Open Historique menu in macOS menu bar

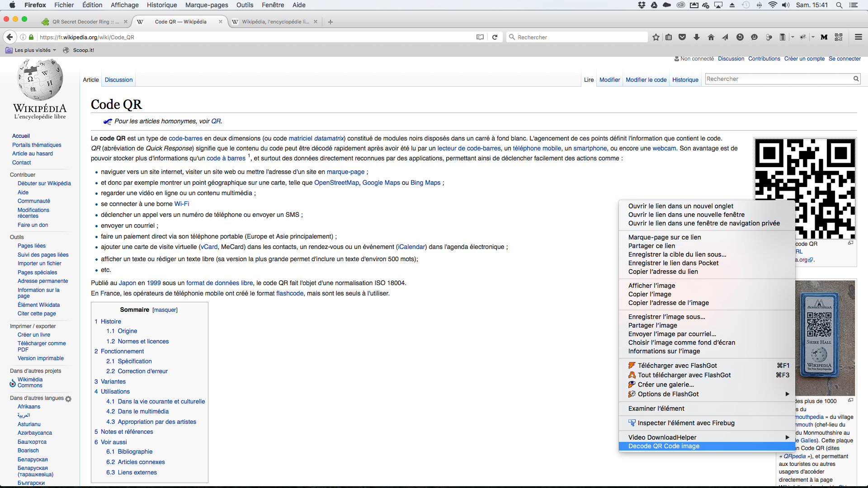[x=161, y=5]
